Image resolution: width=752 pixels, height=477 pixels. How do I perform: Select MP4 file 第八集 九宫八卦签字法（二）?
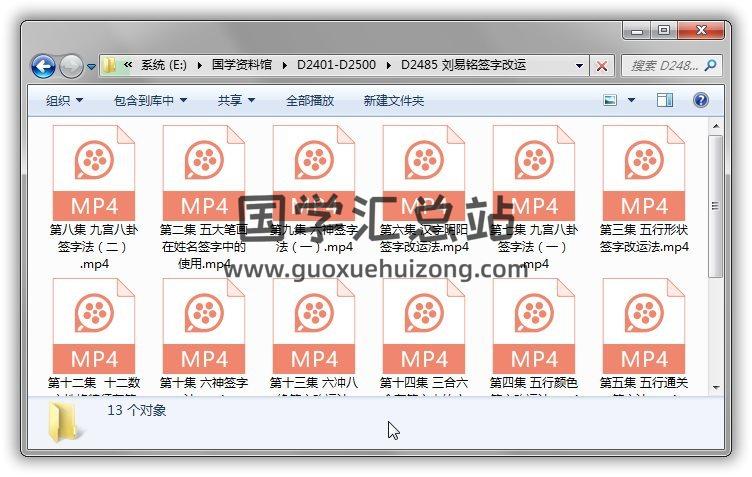[94, 197]
